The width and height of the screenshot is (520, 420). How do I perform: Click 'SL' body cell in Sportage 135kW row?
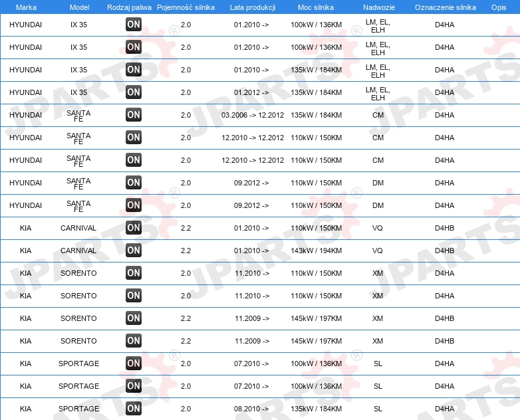tap(378, 409)
